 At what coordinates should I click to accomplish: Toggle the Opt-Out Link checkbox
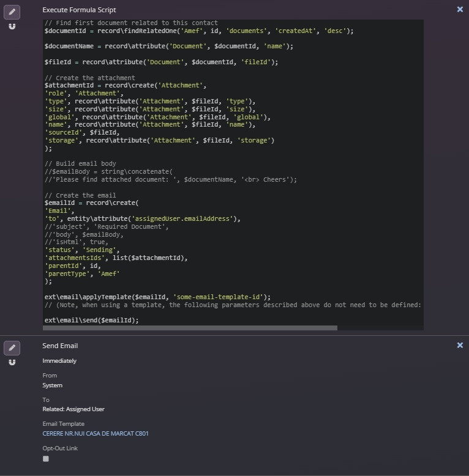coord(46,459)
